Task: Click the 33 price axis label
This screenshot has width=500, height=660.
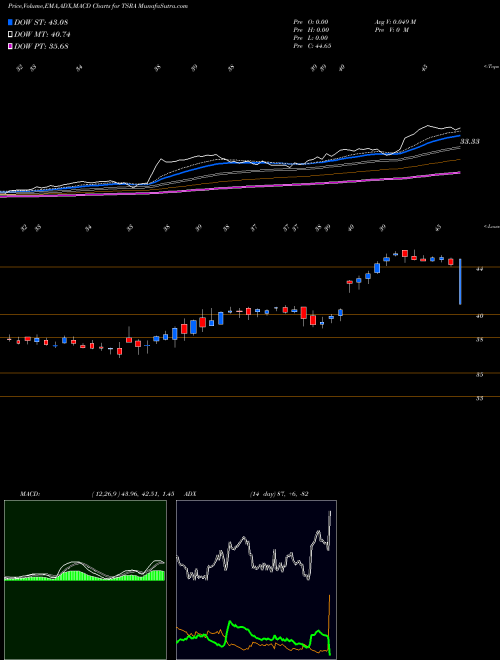Action: tap(479, 398)
